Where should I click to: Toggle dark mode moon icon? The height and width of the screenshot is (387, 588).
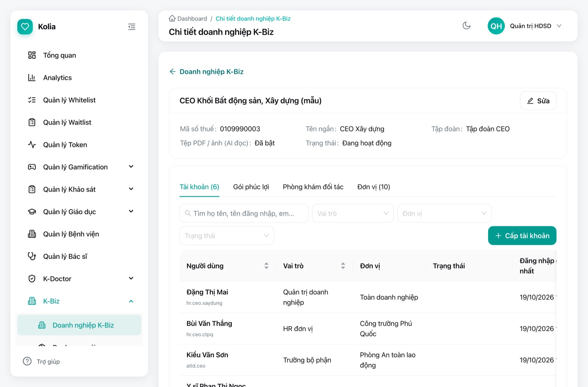point(466,26)
